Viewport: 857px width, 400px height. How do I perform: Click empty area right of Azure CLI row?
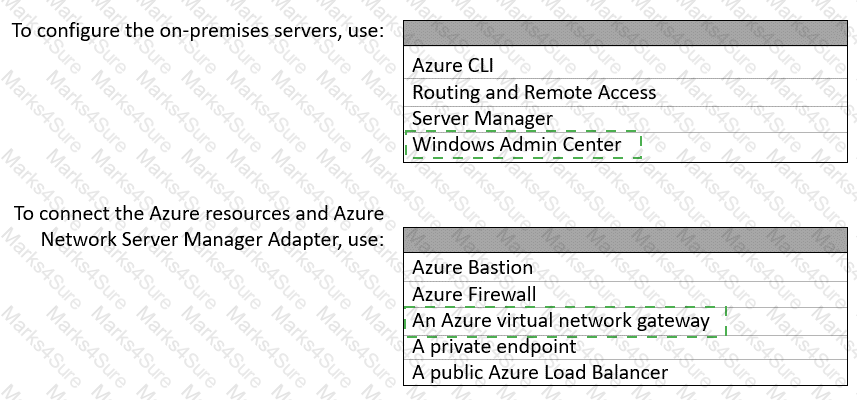pyautogui.click(x=670, y=66)
